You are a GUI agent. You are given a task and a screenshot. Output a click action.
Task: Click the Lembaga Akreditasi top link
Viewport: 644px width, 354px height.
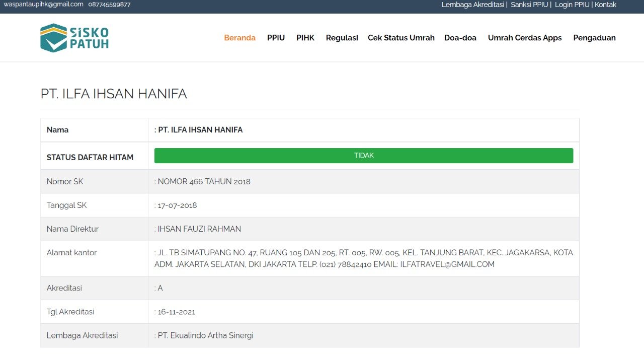click(472, 5)
